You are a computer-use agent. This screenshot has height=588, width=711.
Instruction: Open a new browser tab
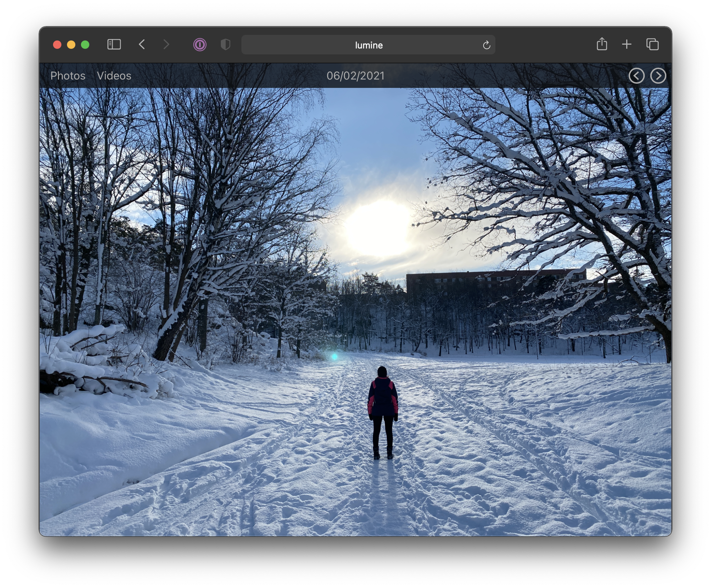point(627,44)
